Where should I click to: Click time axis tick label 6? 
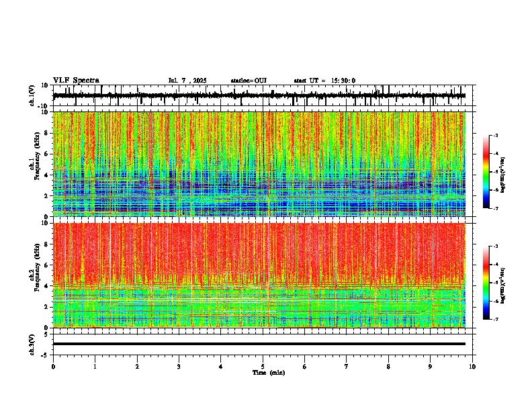pos(305,367)
